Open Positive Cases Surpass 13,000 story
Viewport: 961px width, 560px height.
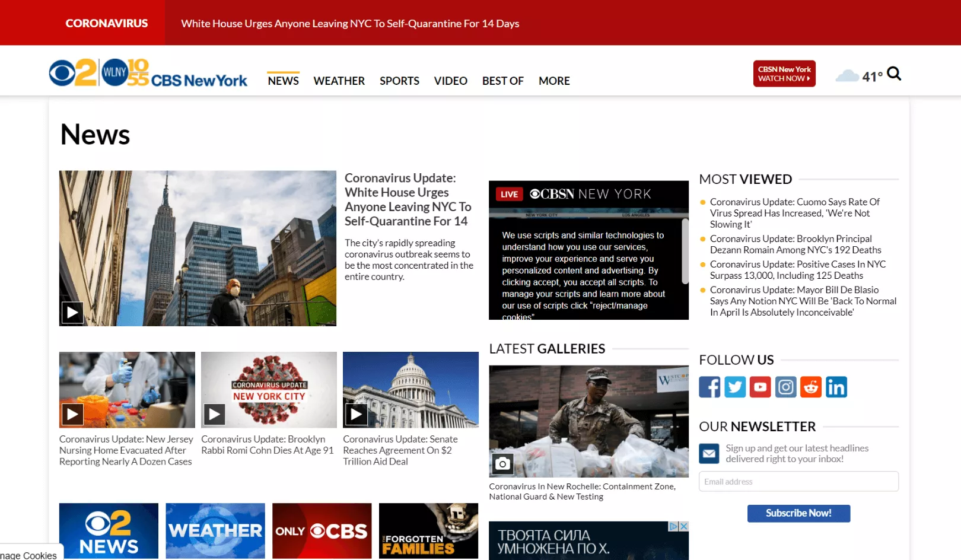pos(798,270)
